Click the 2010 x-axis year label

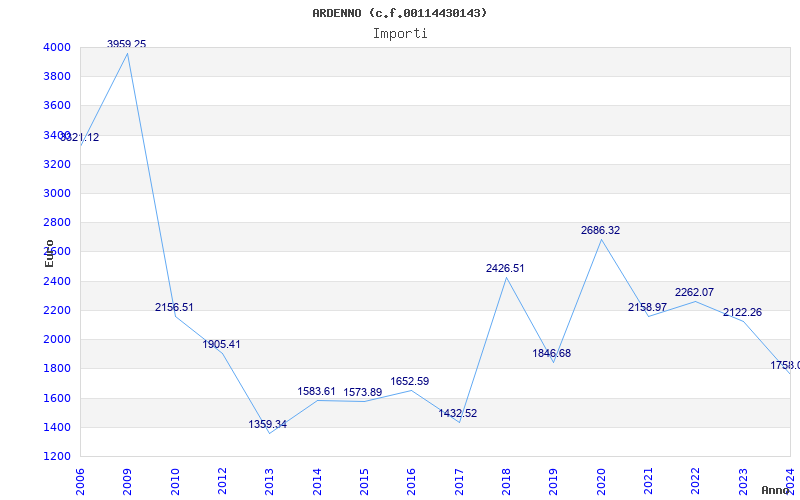click(175, 482)
